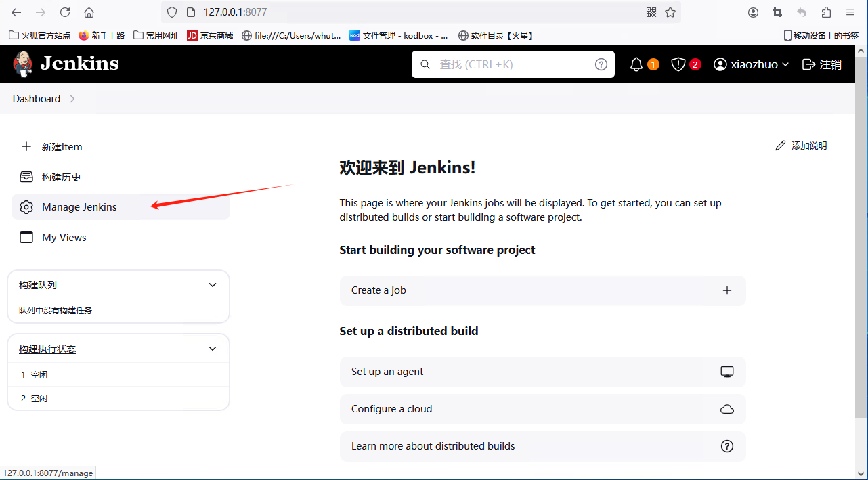Click the 注销 logout button
This screenshot has width=868, height=480.
click(822, 64)
